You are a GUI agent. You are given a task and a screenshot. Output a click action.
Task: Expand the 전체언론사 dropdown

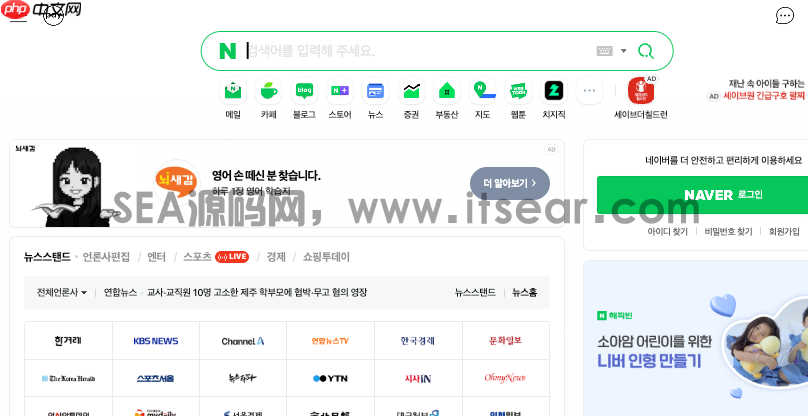[x=62, y=292]
